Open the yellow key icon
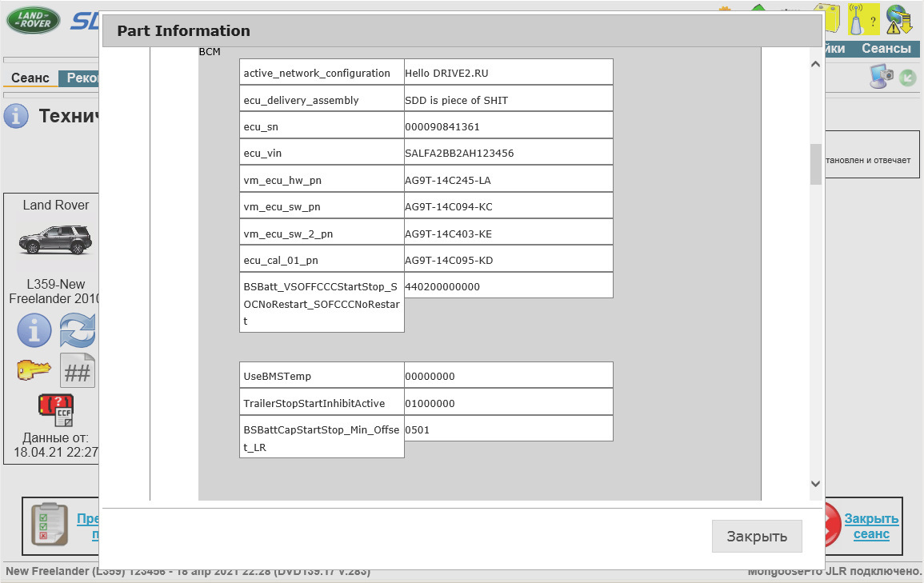Image resolution: width=924 pixels, height=583 pixels. [x=34, y=370]
